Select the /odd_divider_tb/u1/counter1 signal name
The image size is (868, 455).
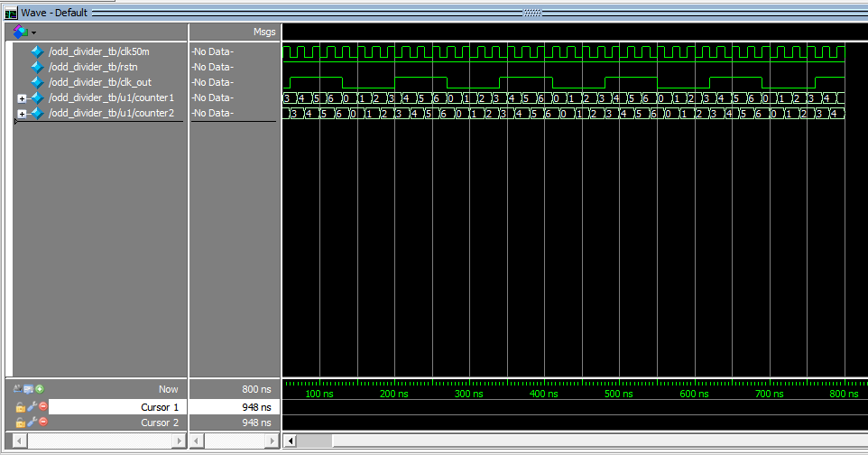(x=111, y=97)
